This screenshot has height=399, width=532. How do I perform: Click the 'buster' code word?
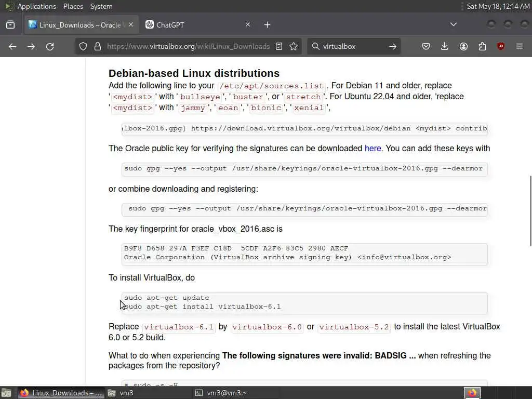point(248,97)
